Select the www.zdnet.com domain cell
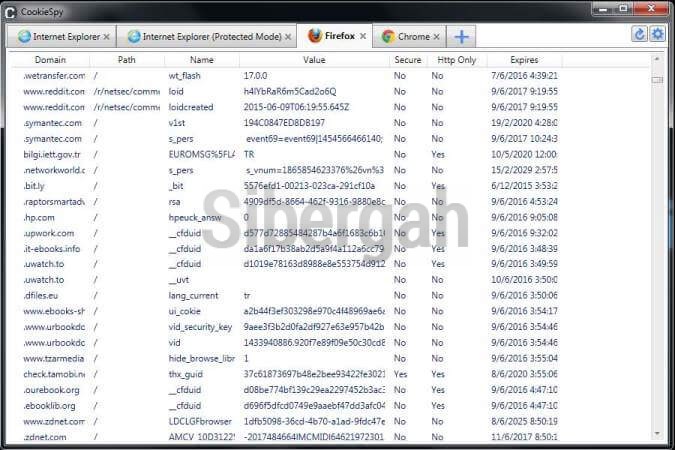Viewport: 675px width, 450px height. pyautogui.click(x=54, y=422)
